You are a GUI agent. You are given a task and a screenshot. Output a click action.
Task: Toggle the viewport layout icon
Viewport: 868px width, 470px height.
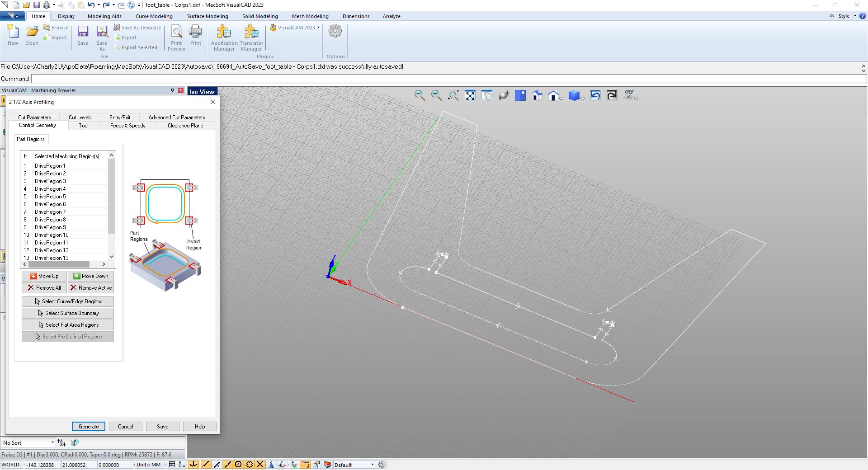pyautogui.click(x=520, y=95)
